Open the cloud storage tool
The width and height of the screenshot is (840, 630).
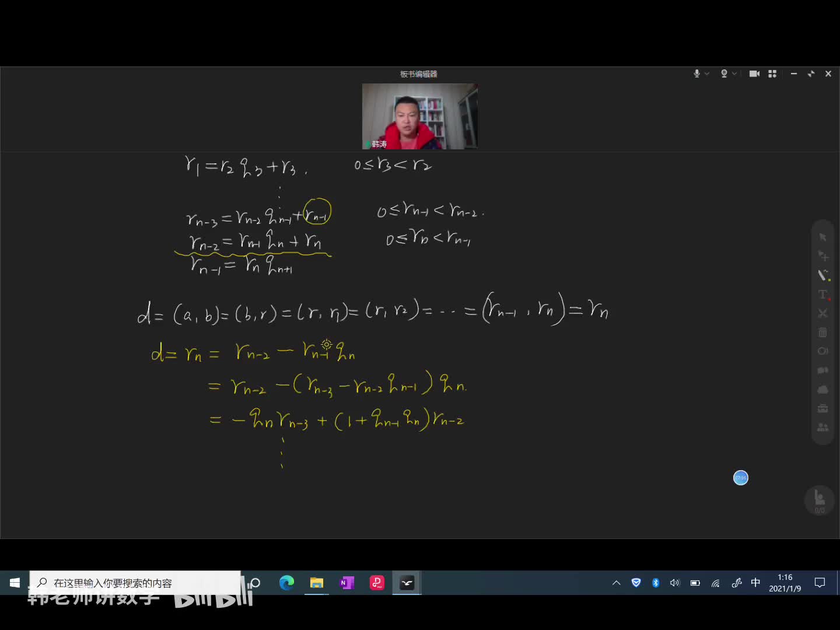coord(822,389)
